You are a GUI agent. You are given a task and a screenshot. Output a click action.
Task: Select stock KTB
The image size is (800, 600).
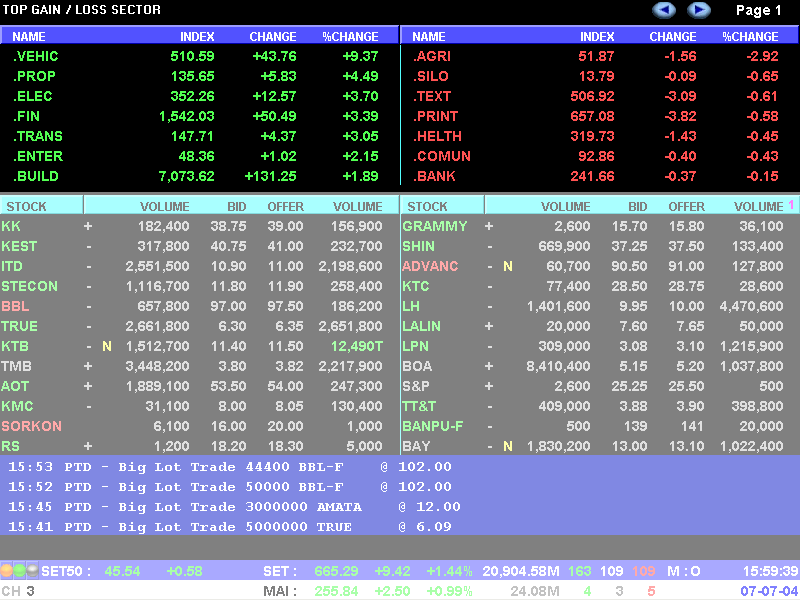[x=15, y=346]
